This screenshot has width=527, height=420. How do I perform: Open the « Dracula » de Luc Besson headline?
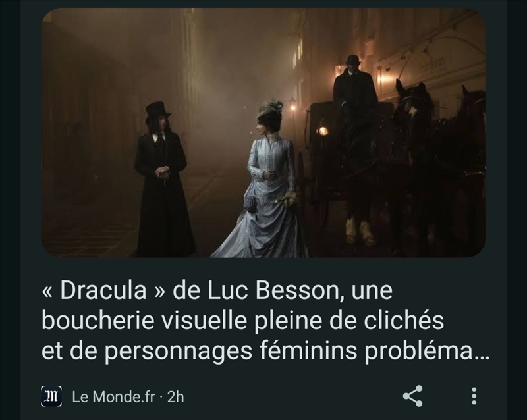pyautogui.click(x=265, y=320)
